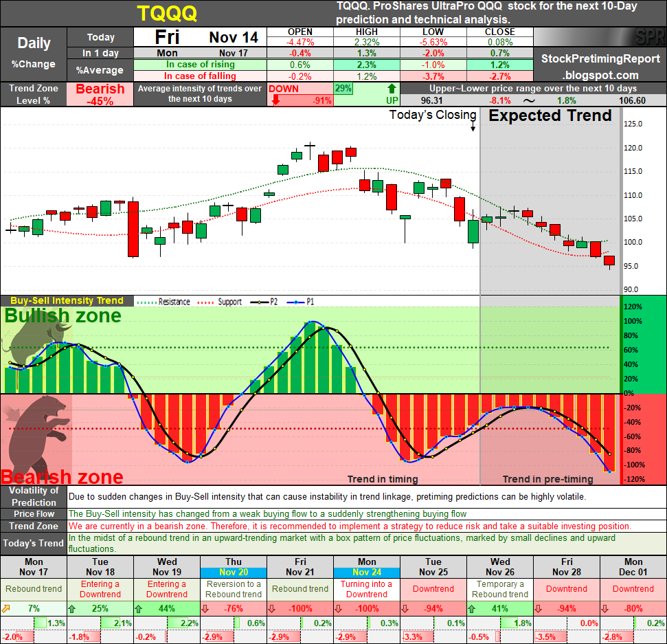Click the green 29% UP intensity bar
667x644 pixels.
[x=343, y=89]
